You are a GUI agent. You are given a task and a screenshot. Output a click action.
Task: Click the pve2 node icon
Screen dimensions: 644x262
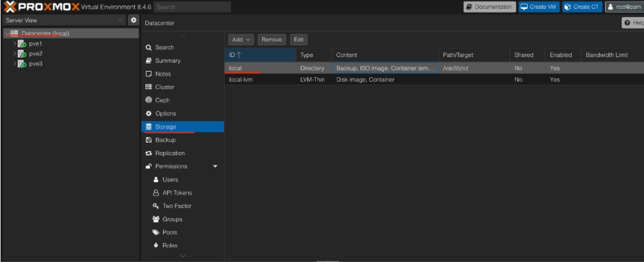point(22,53)
